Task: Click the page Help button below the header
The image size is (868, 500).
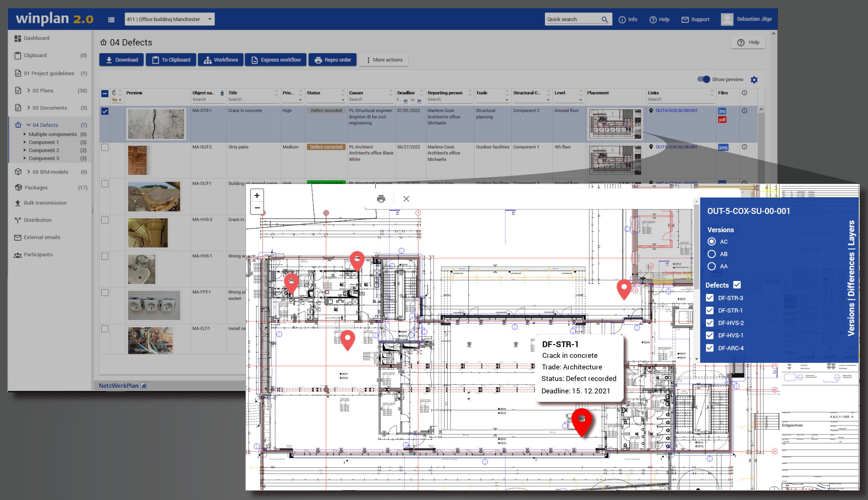Action: coord(749,42)
